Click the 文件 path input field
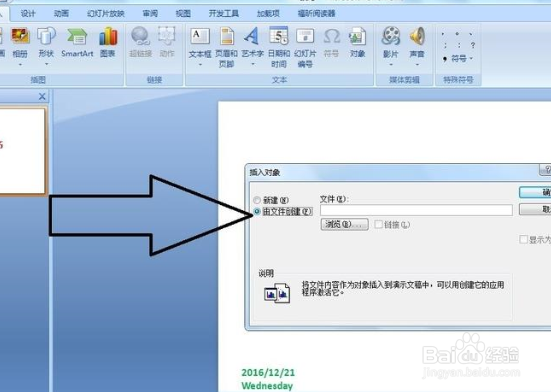Screen dimensions: 551x392 [416, 210]
